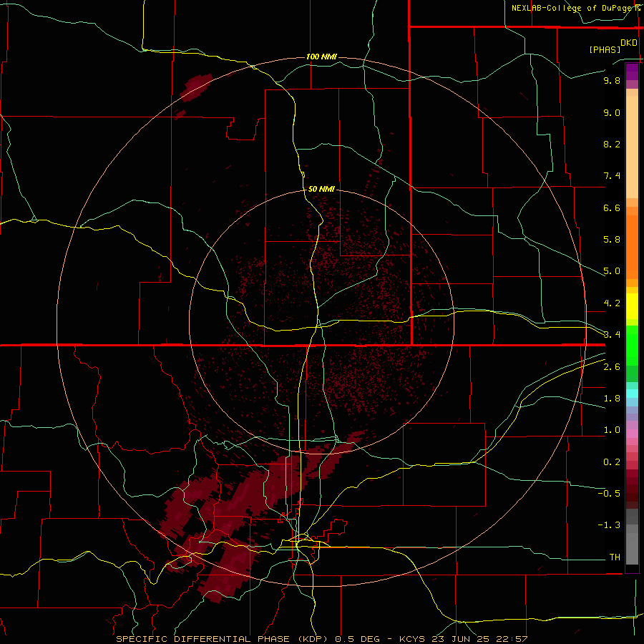Click the 2.6 value on color scale
This screenshot has width=644, height=644.
[x=612, y=367]
